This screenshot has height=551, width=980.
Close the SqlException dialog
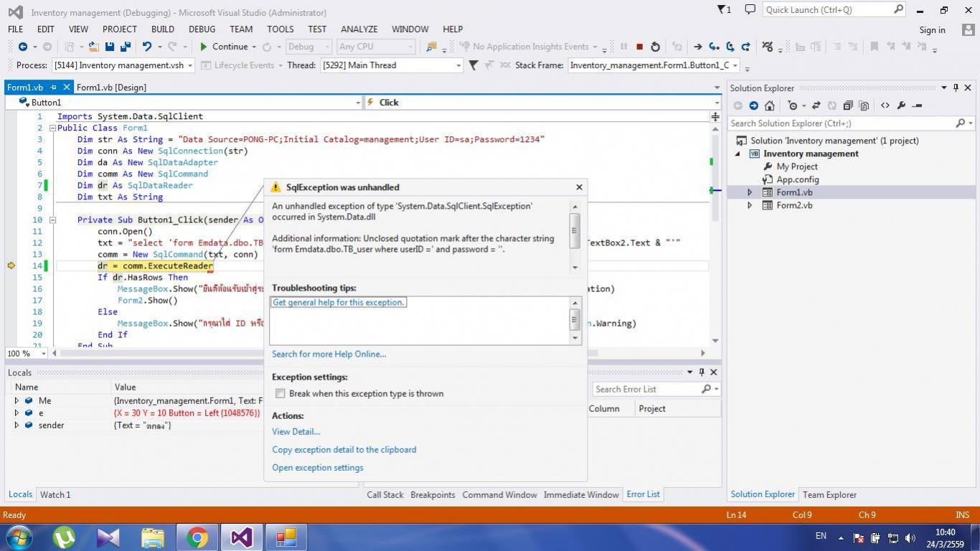point(579,187)
